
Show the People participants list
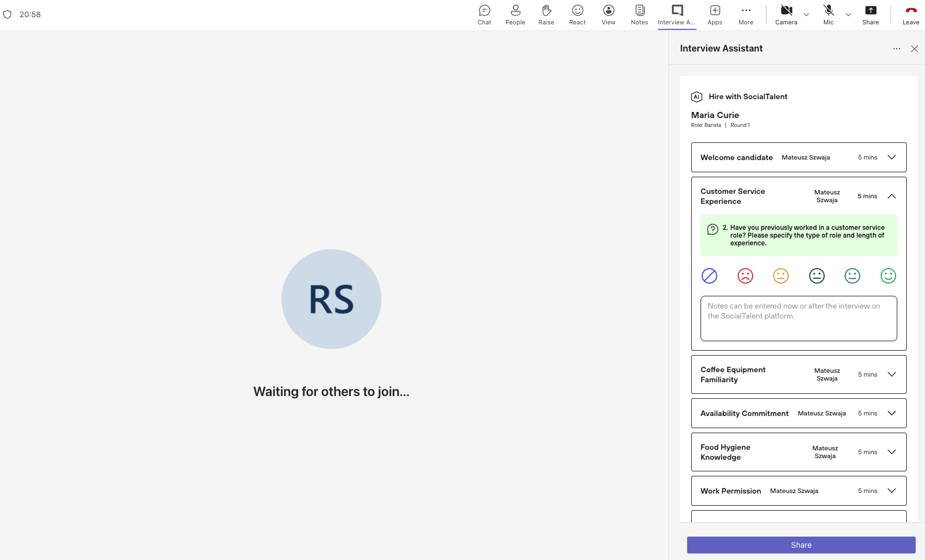(515, 15)
